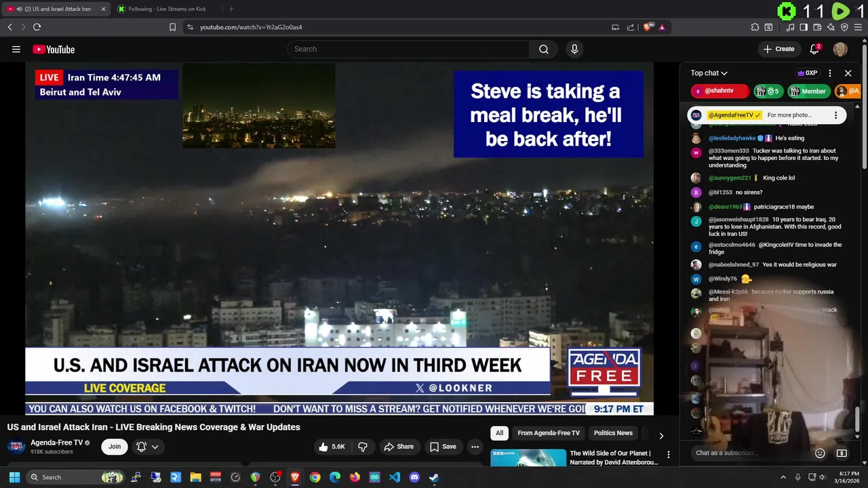Open Steam from the taskbar
This screenshot has height=488, width=868.
pos(434,477)
